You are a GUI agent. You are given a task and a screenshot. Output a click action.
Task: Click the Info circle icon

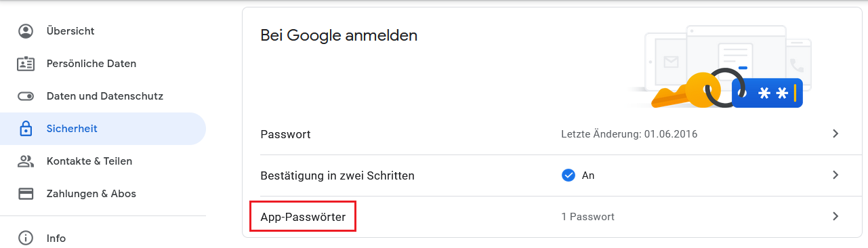[26, 238]
